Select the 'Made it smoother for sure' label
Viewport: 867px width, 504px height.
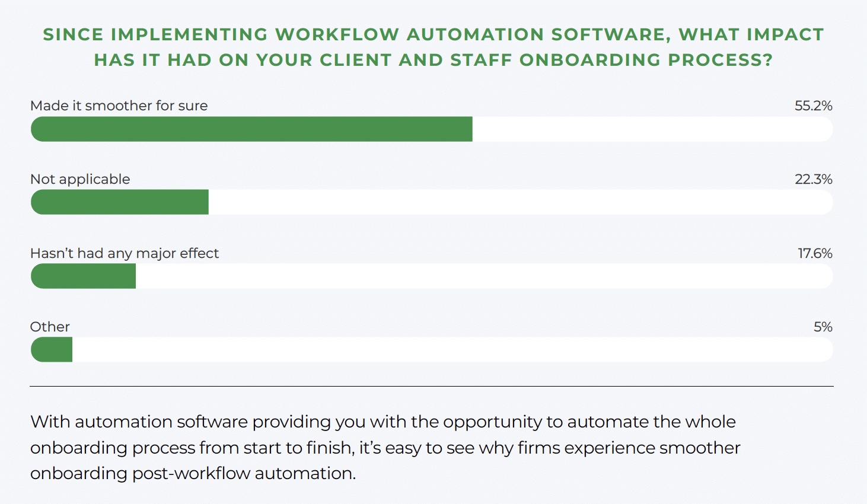[119, 106]
